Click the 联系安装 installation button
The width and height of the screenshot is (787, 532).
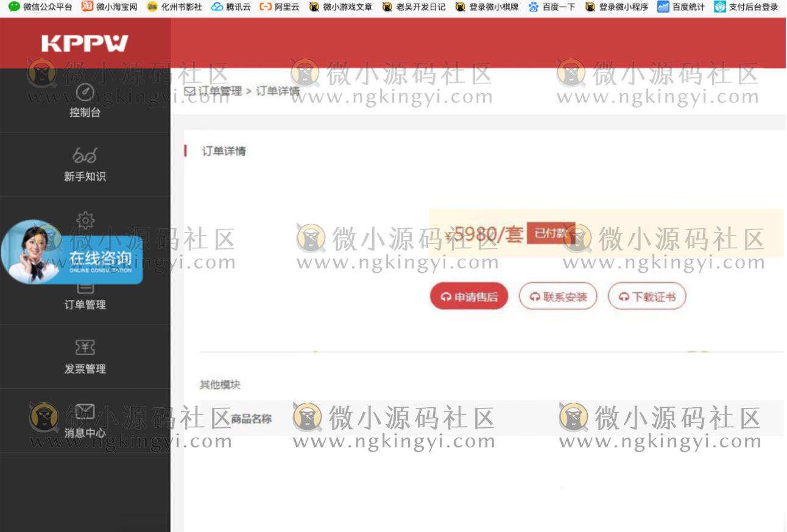pos(558,296)
